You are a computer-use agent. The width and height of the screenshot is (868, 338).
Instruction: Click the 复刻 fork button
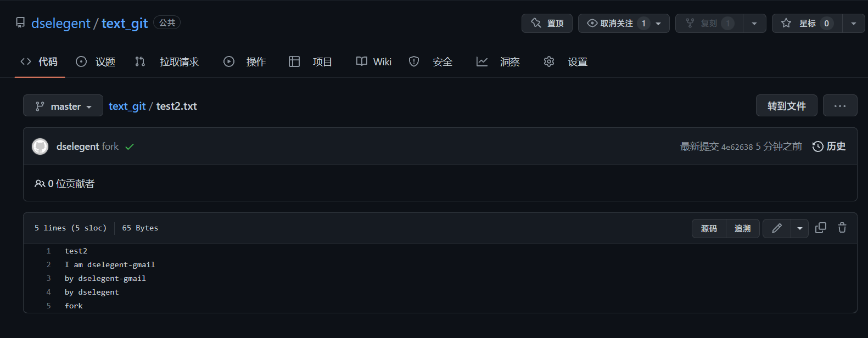click(709, 23)
